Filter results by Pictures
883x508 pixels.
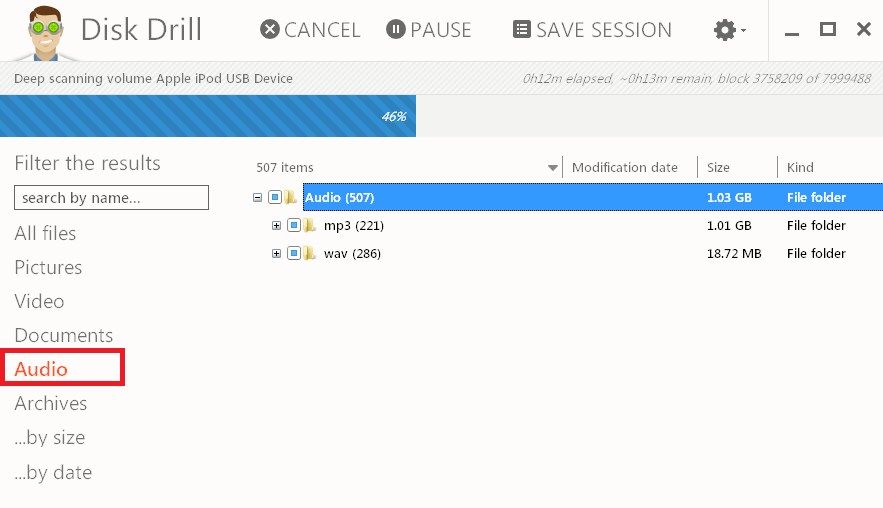tap(48, 268)
